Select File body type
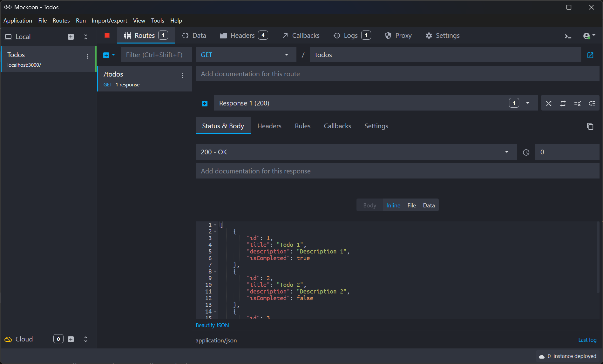The height and width of the screenshot is (364, 603). click(412, 205)
